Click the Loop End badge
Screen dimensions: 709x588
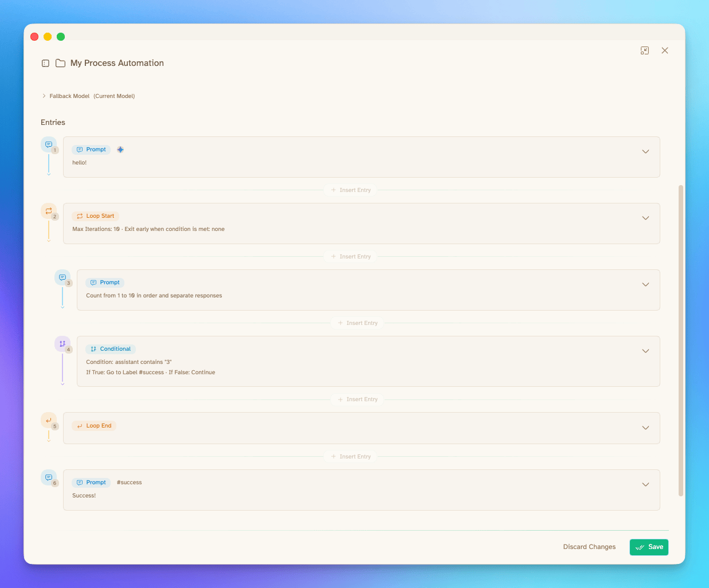(x=94, y=426)
